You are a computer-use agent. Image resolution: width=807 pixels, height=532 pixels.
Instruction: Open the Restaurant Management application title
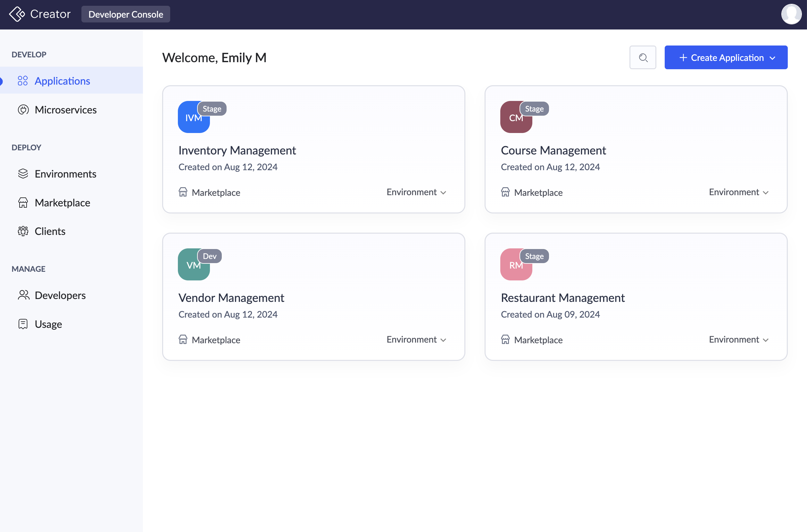pos(562,298)
